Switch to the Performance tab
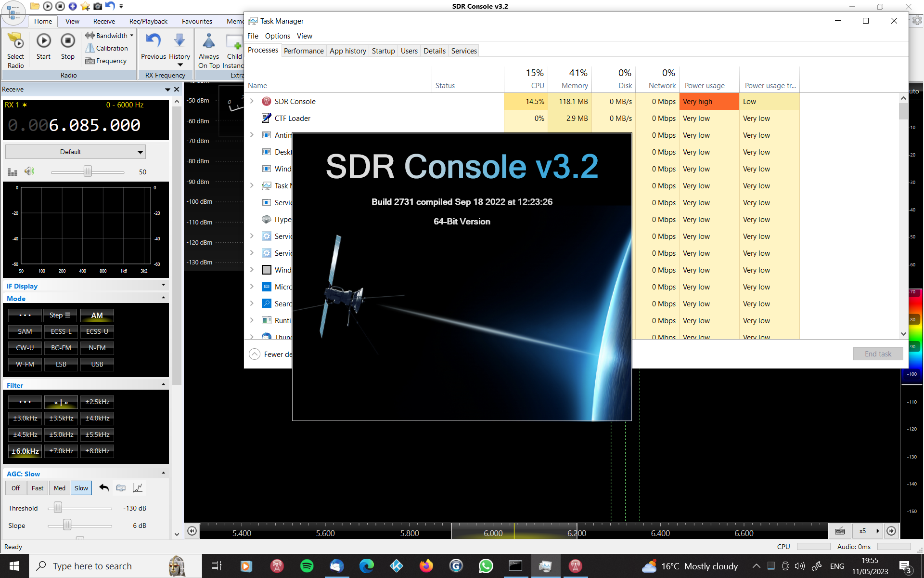 [304, 51]
